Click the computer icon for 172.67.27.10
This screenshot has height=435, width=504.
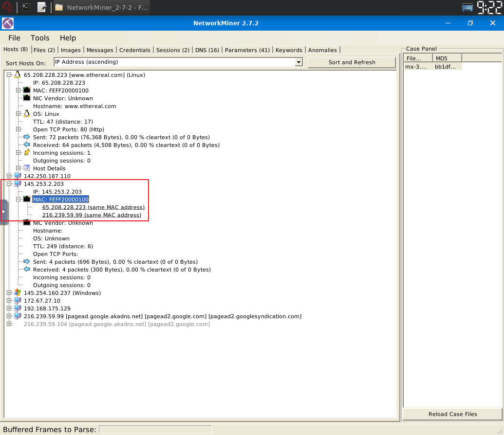[x=18, y=300]
